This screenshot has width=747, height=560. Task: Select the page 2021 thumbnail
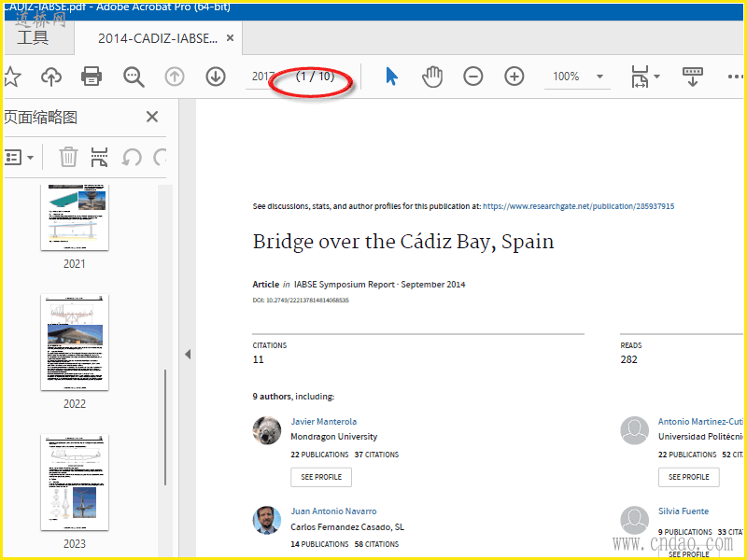pos(75,217)
